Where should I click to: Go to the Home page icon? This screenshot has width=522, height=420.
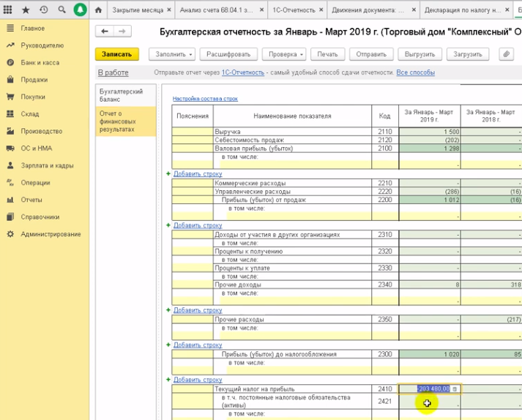98,10
